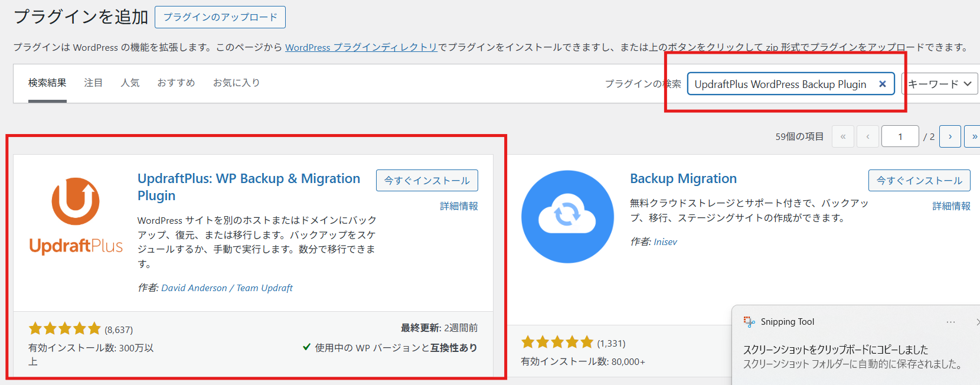Clear the plugin search field with X
The height and width of the screenshot is (385, 980).
point(882,84)
